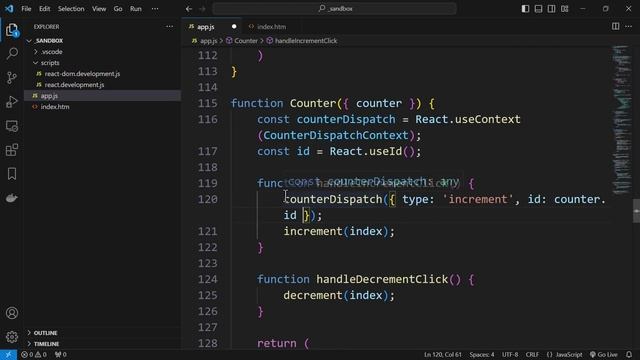640x360 pixels.
Task: Click the VS Code logo icon
Action: pos(9,8)
